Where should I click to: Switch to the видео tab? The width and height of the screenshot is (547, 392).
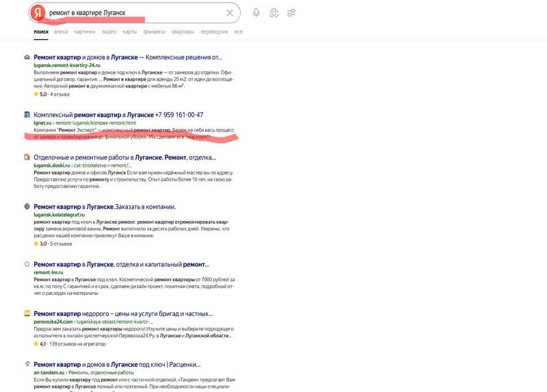coord(109,31)
